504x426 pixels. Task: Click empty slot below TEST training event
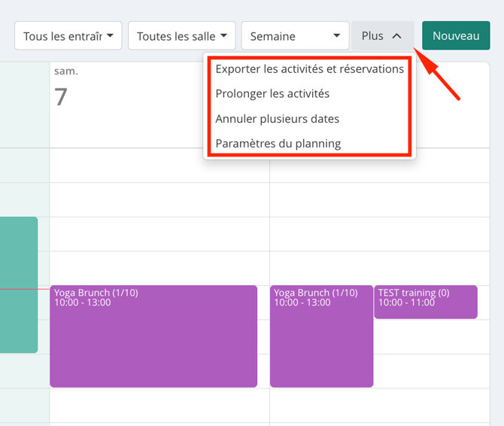tap(432, 336)
